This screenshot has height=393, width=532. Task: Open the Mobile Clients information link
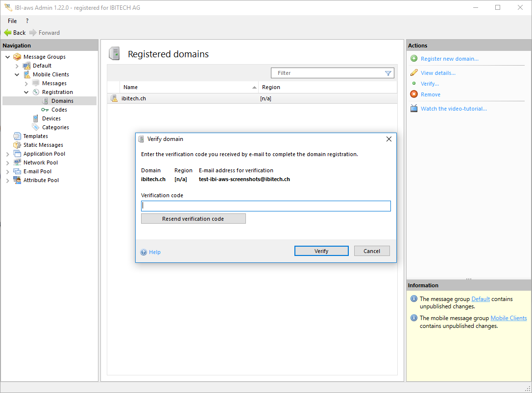point(508,318)
